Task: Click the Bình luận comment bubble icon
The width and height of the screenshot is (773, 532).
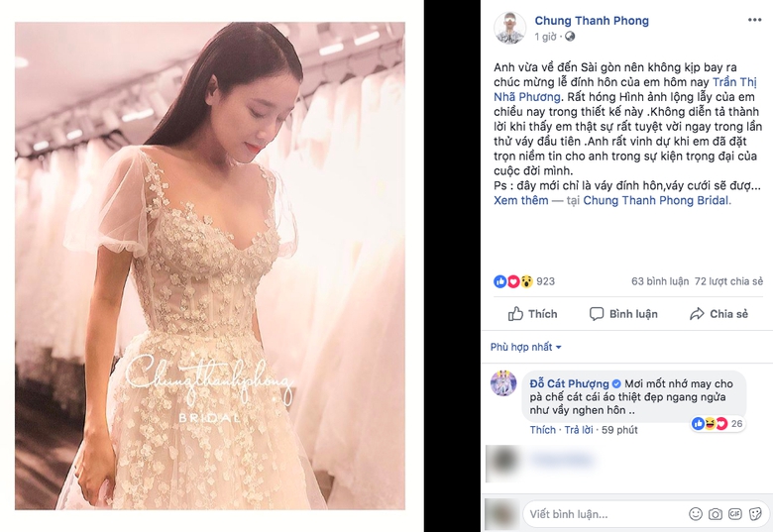Action: coord(597,314)
